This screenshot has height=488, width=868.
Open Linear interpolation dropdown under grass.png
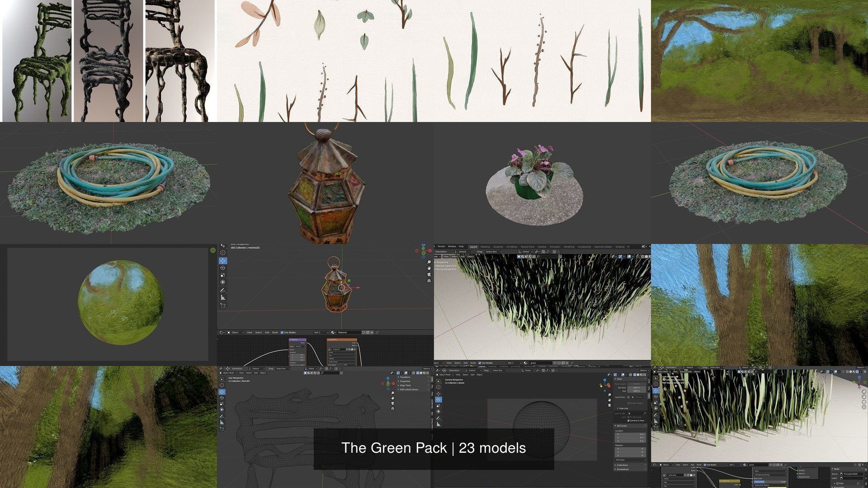[x=679, y=479]
